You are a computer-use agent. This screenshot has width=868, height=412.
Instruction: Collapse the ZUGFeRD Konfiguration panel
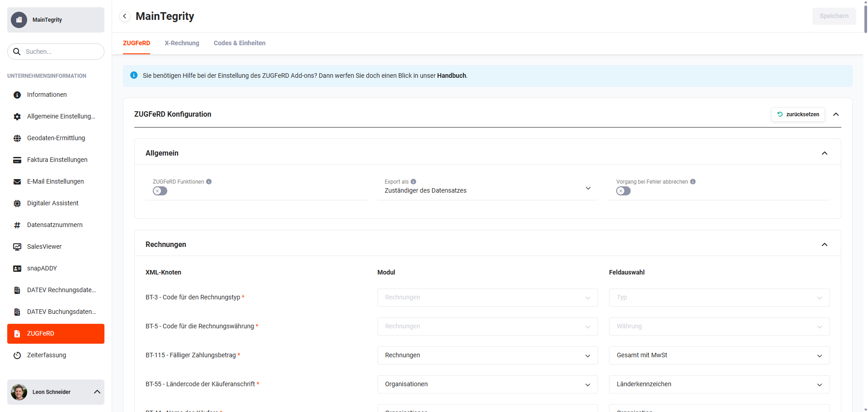[836, 114]
